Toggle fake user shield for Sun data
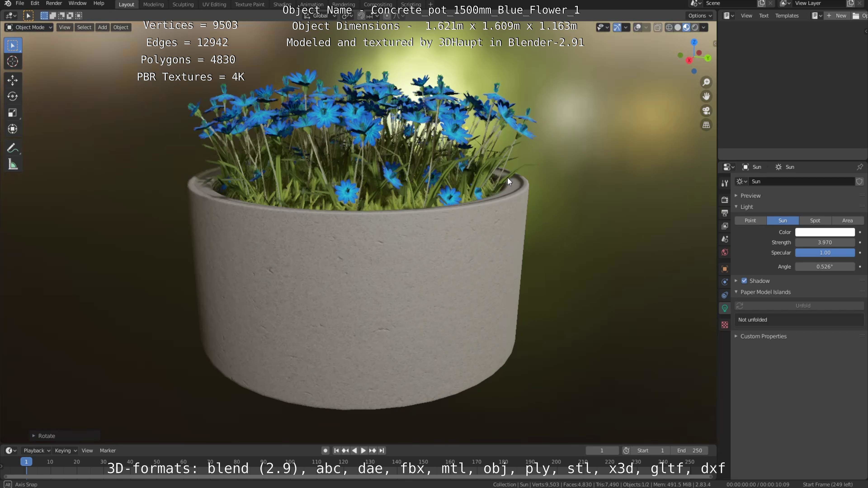 click(x=859, y=181)
